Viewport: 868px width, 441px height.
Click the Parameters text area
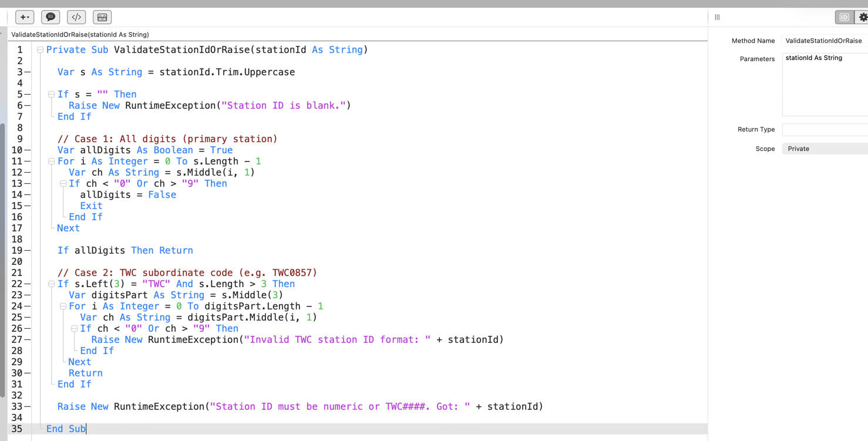[x=825, y=85]
